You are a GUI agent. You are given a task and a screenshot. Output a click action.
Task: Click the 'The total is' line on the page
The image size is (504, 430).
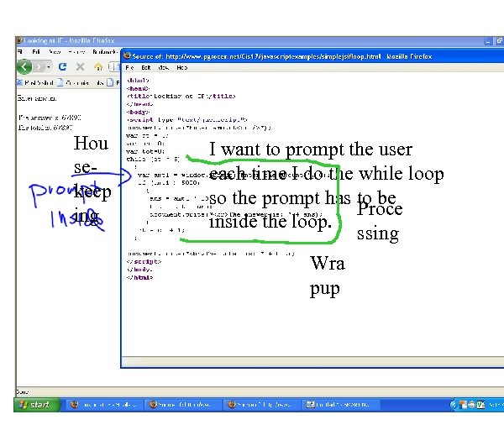point(45,128)
